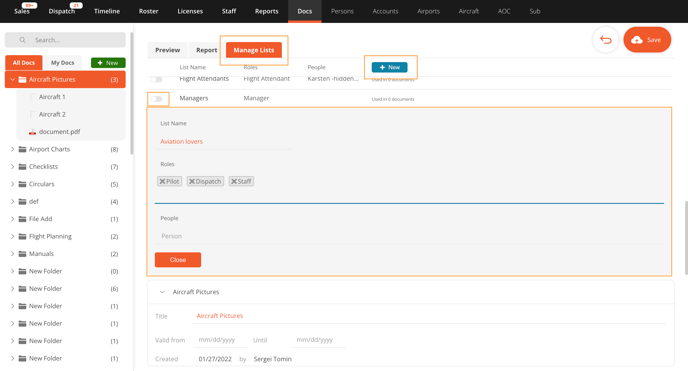Toggle the Flight Attendants list switch

point(157,79)
